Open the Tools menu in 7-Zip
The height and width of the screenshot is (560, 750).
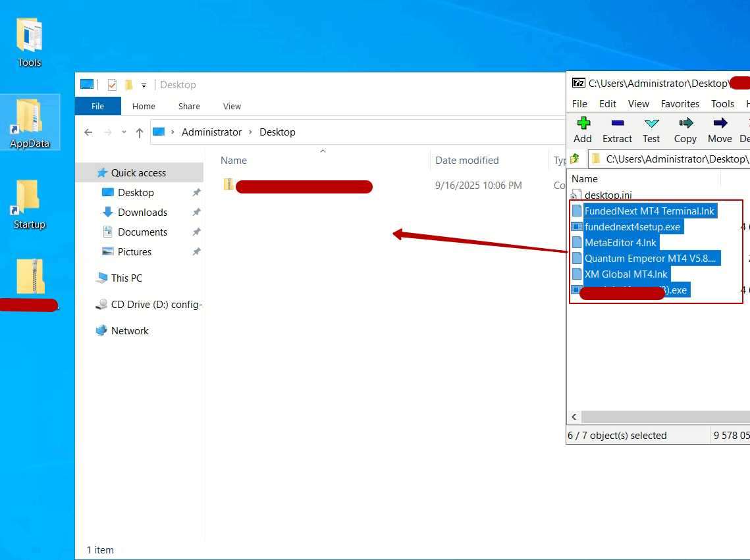point(722,104)
